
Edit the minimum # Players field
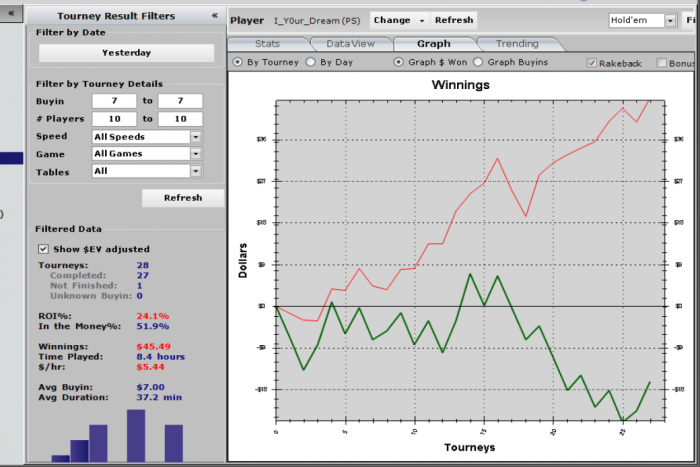(x=114, y=119)
